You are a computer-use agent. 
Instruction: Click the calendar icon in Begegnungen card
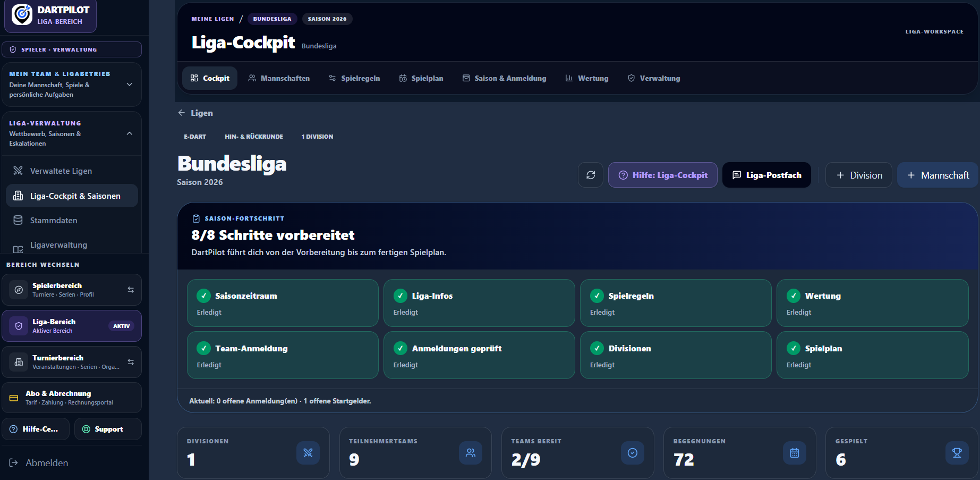tap(795, 453)
